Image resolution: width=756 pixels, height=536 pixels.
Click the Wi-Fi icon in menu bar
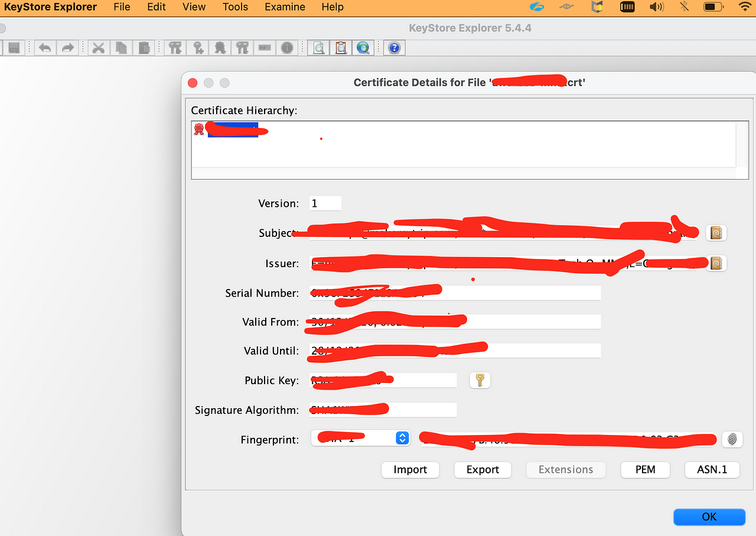point(747,7)
